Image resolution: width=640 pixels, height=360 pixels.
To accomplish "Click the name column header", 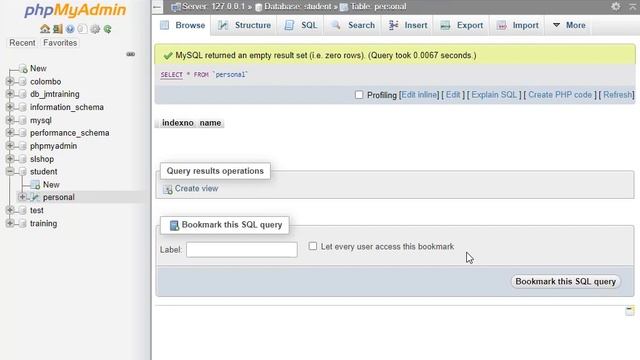I will [210, 123].
